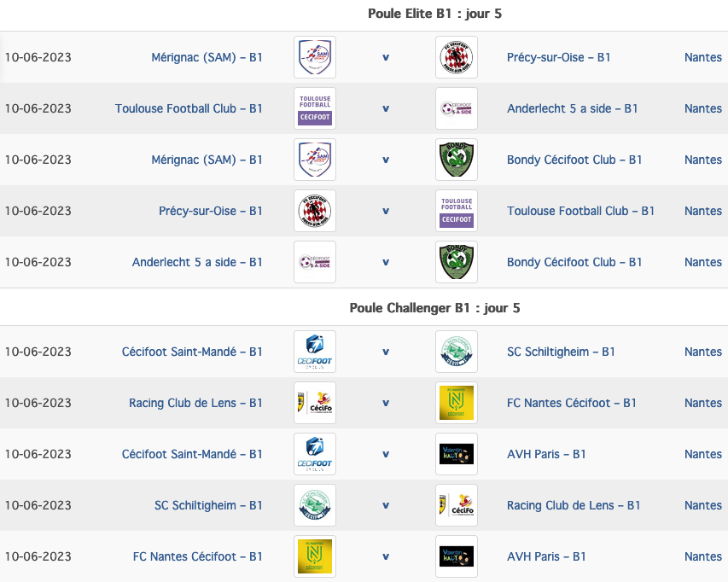
Task: Click Précy-sur-Oise logo in first match row
Action: coord(457,57)
